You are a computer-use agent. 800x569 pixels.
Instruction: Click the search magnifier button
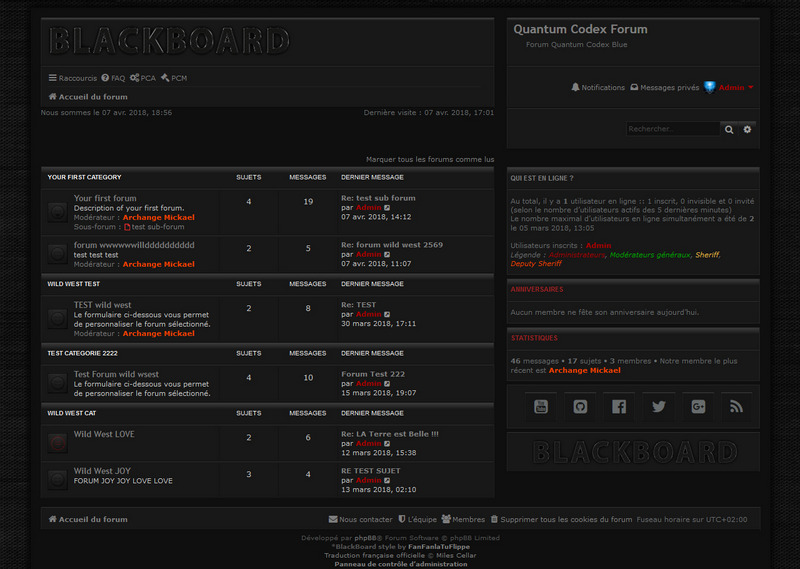(729, 129)
